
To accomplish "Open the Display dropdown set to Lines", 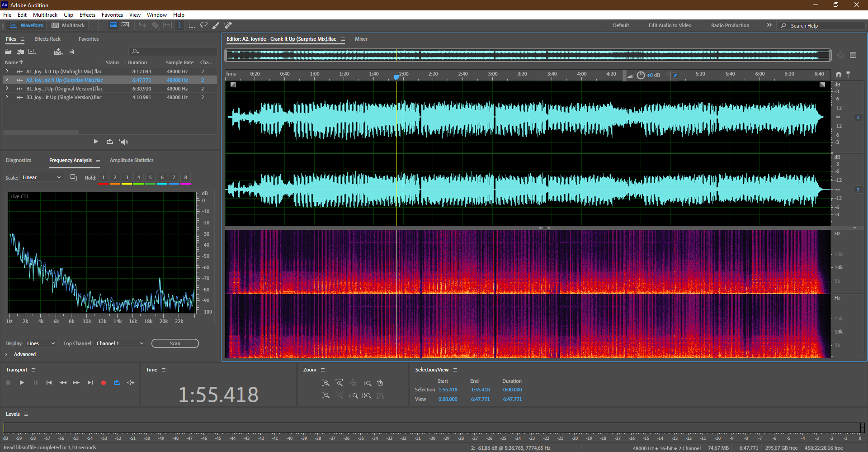I will coord(41,343).
